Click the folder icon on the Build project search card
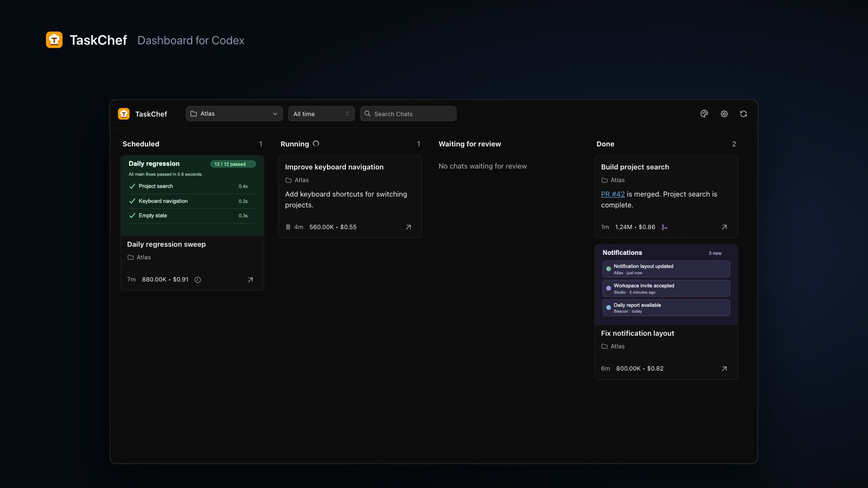This screenshot has height=488, width=868. pyautogui.click(x=604, y=180)
